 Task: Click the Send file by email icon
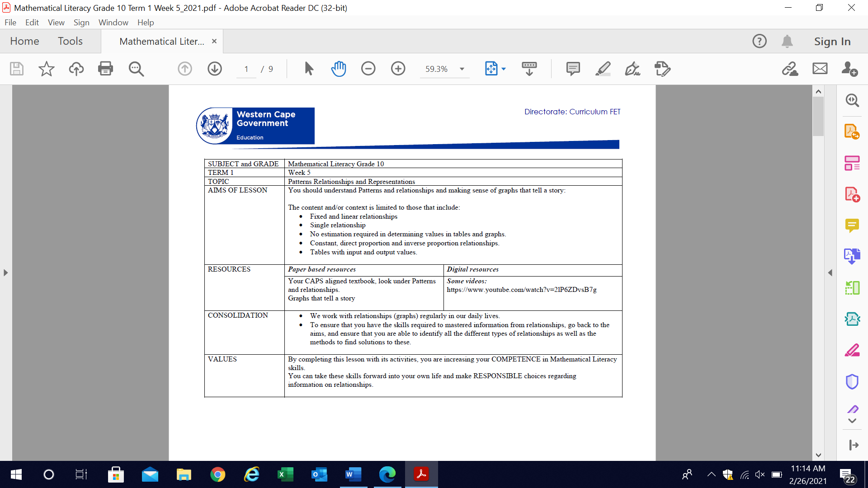(x=820, y=69)
